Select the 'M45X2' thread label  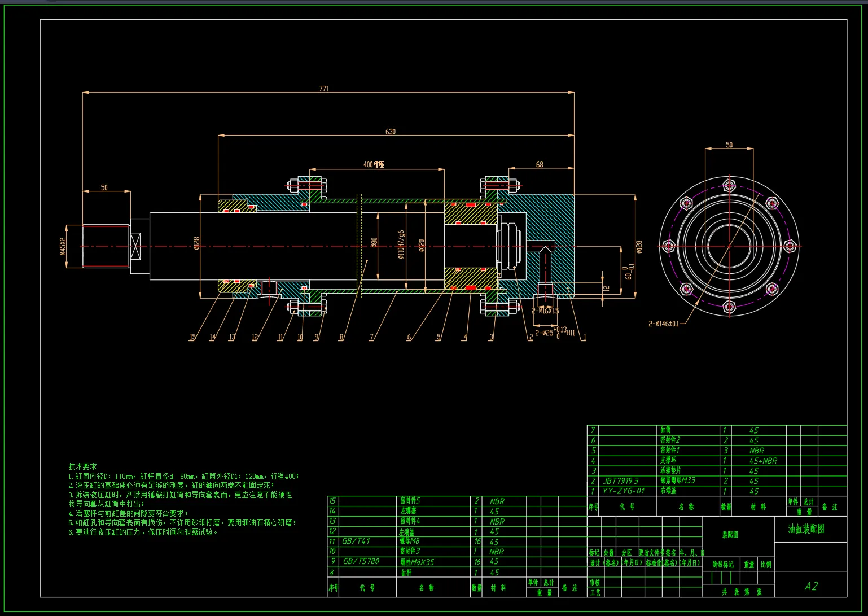[63, 246]
